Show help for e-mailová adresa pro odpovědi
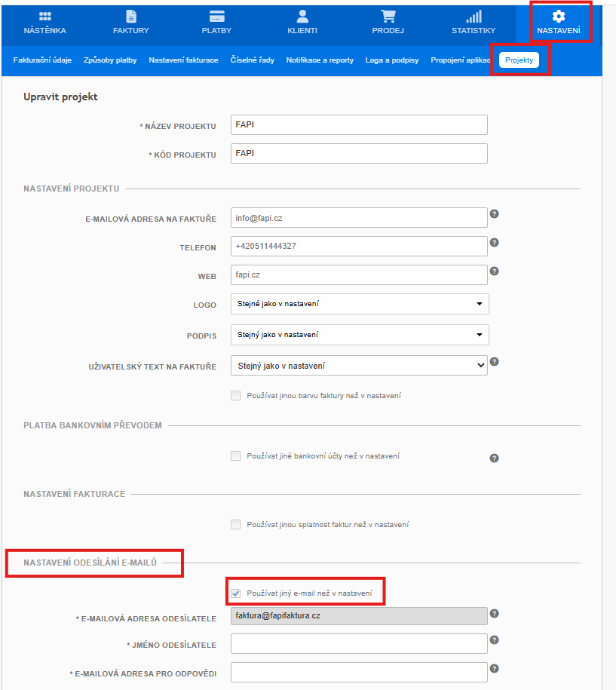Screen dimensions: 616x690 pyautogui.click(x=494, y=668)
